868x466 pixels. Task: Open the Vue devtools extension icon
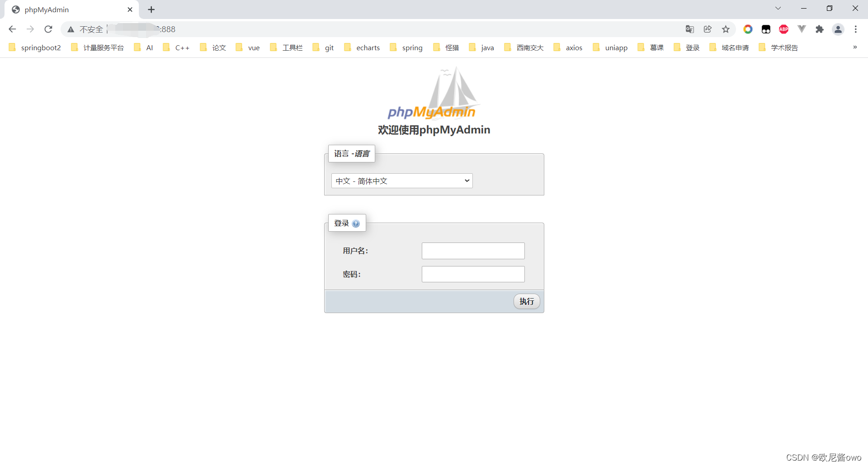pyautogui.click(x=802, y=29)
